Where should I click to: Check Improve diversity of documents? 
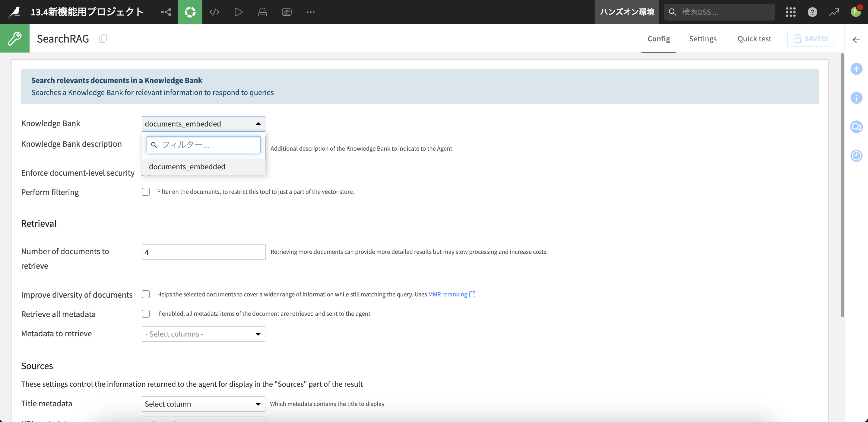[x=146, y=294]
